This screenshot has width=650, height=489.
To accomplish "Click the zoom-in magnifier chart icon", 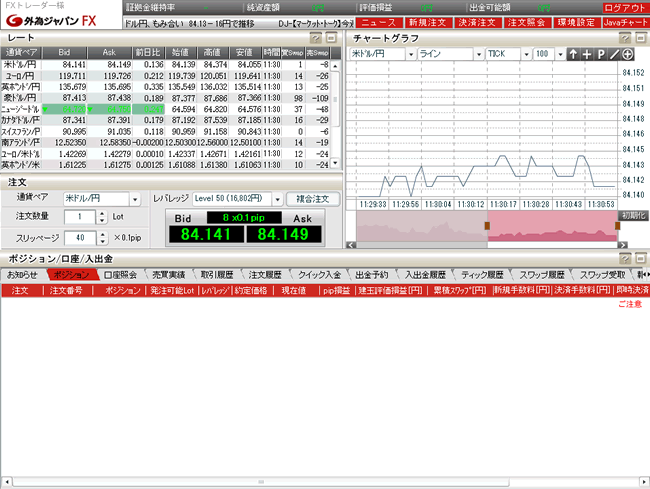I will [x=628, y=54].
